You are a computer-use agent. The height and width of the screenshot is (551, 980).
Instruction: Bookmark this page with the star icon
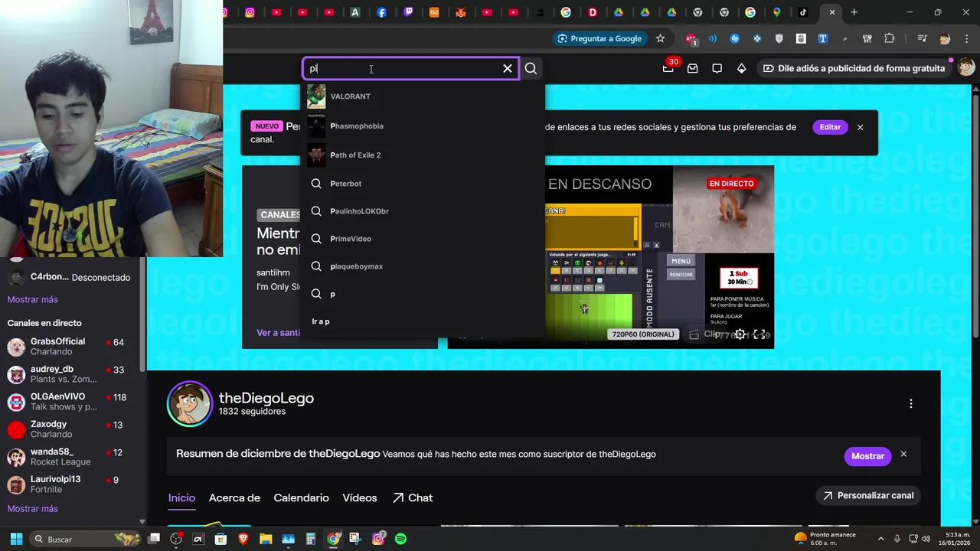[x=660, y=38]
